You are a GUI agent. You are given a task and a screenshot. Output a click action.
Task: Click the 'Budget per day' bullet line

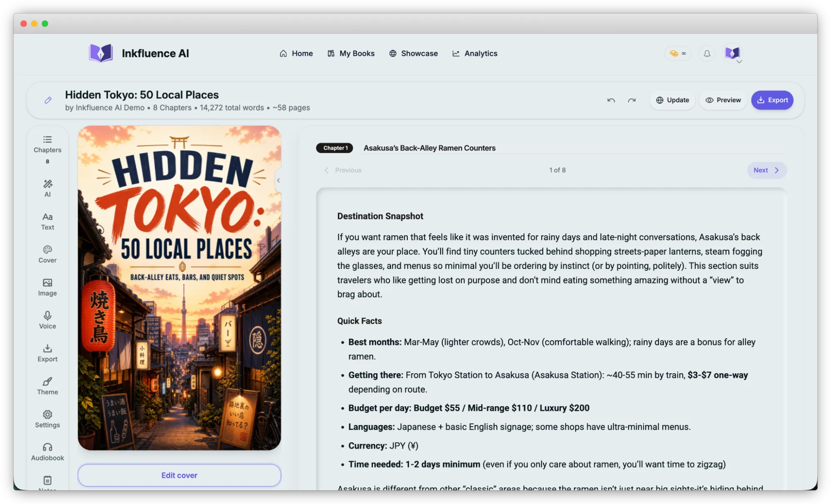point(469,408)
